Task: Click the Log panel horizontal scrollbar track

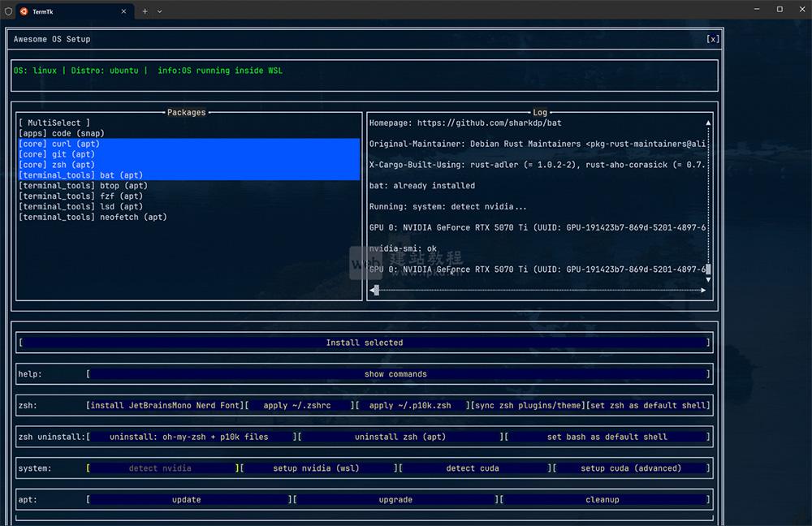Action: point(536,290)
